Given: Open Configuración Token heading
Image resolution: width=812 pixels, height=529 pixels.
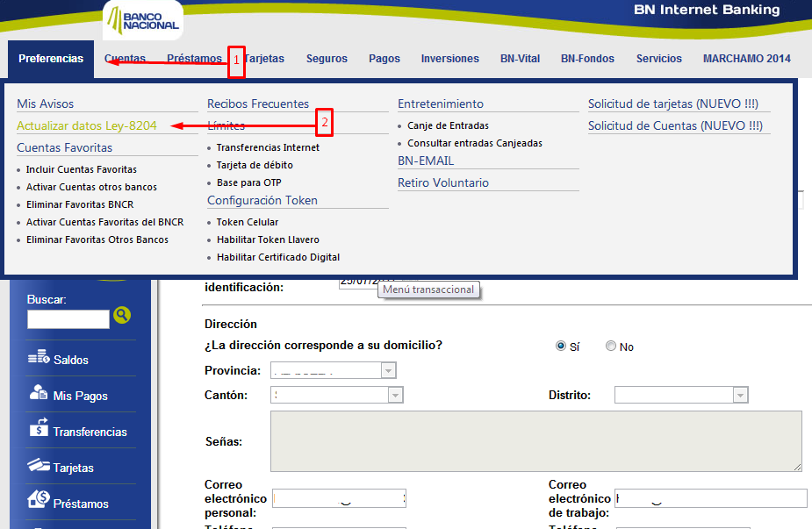Looking at the screenshot, I should point(262,200).
